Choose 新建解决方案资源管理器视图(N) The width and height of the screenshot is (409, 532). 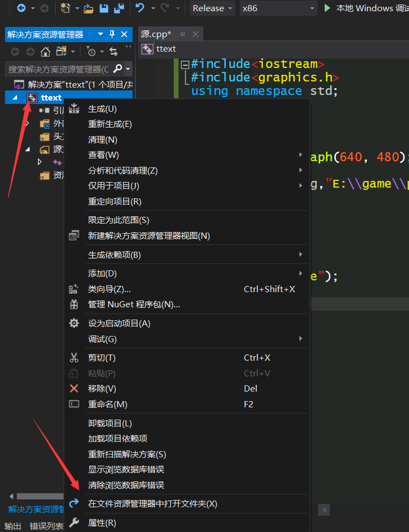click(187, 236)
